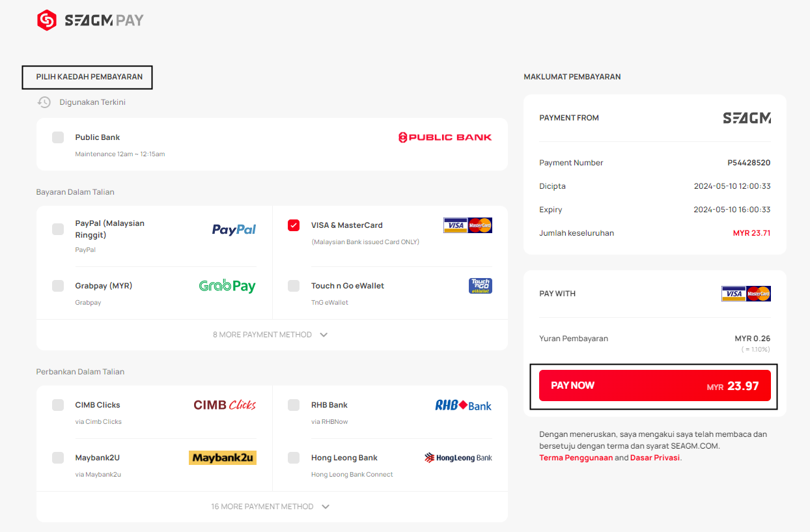Click the PayPal logo
The width and height of the screenshot is (810, 532).
(234, 229)
